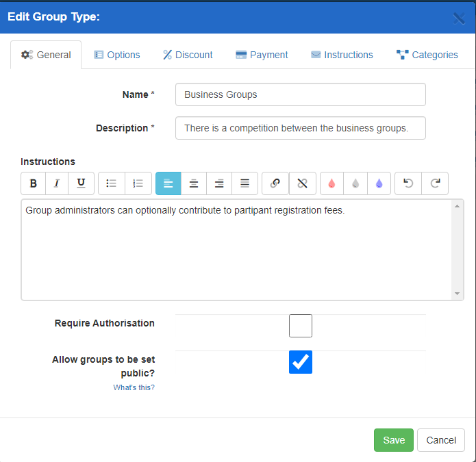Click the insert link icon
The image size is (476, 462).
pyautogui.click(x=275, y=183)
